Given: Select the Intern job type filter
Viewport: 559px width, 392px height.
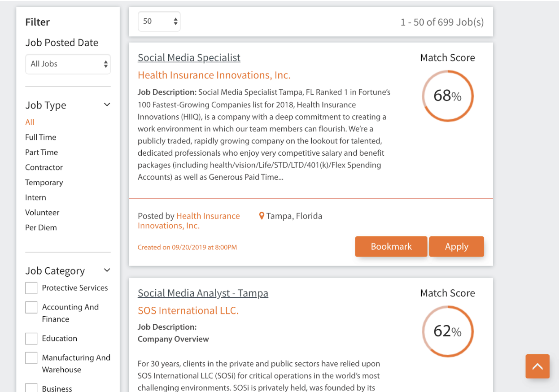Looking at the screenshot, I should pyautogui.click(x=35, y=197).
